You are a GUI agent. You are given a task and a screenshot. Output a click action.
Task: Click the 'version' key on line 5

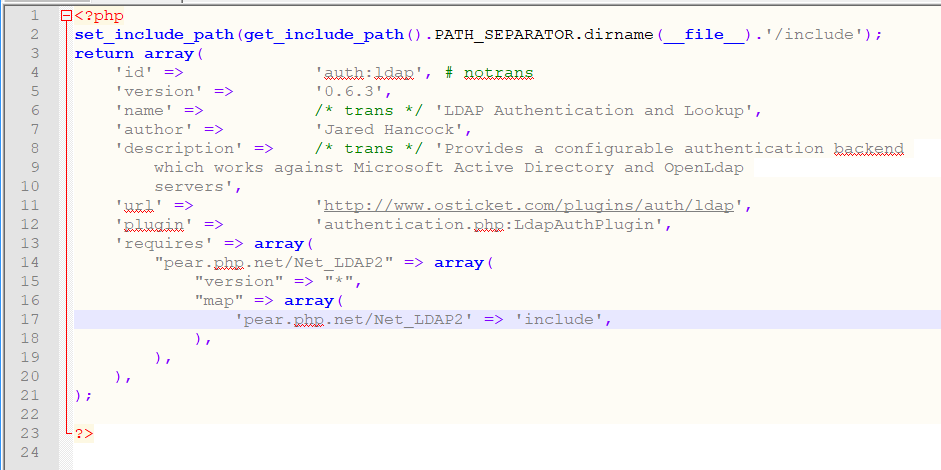pyautogui.click(x=160, y=92)
